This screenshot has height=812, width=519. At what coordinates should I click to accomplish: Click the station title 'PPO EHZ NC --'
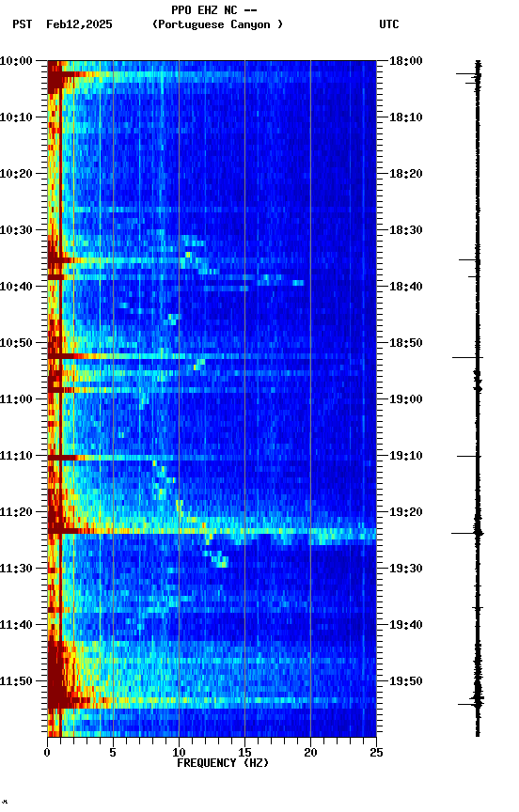tap(214, 9)
